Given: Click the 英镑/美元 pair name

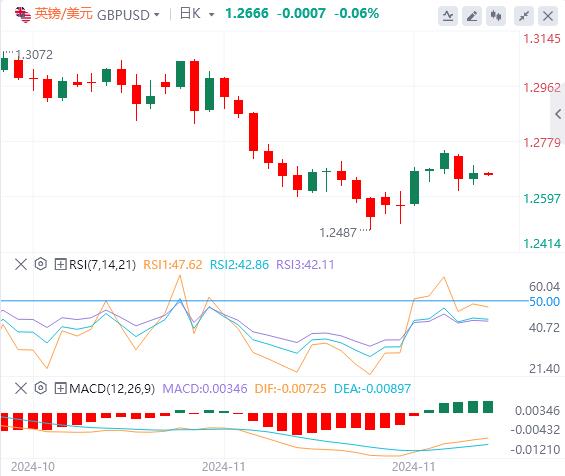Looking at the screenshot, I should click(x=64, y=14).
